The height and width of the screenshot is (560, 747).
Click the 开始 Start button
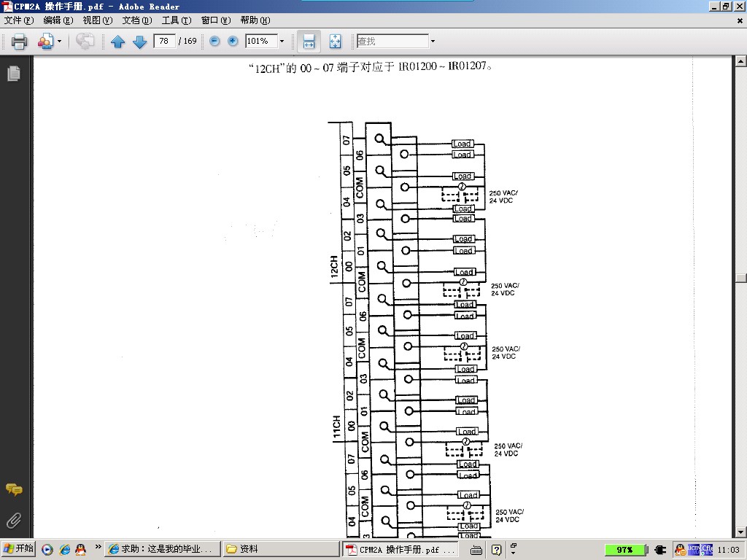pyautogui.click(x=19, y=549)
